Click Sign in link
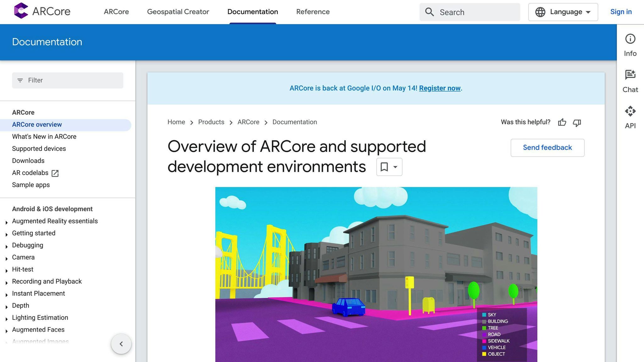This screenshot has height=362, width=644. point(621,12)
